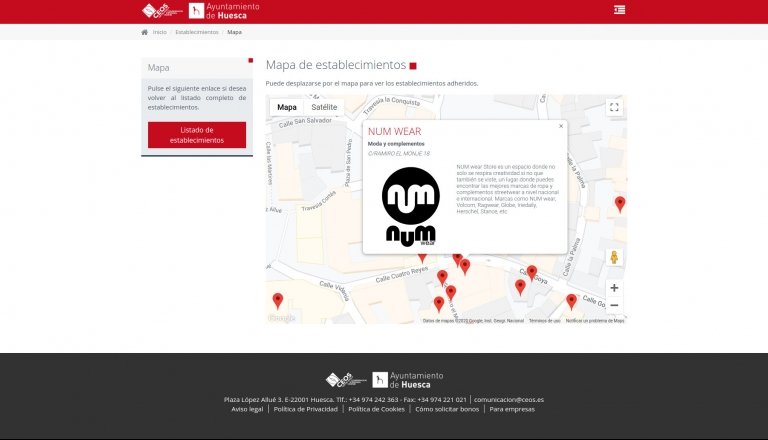Image resolution: width=768 pixels, height=440 pixels.
Task: Open the Establecimientos breadcrumb link
Action: [197, 32]
